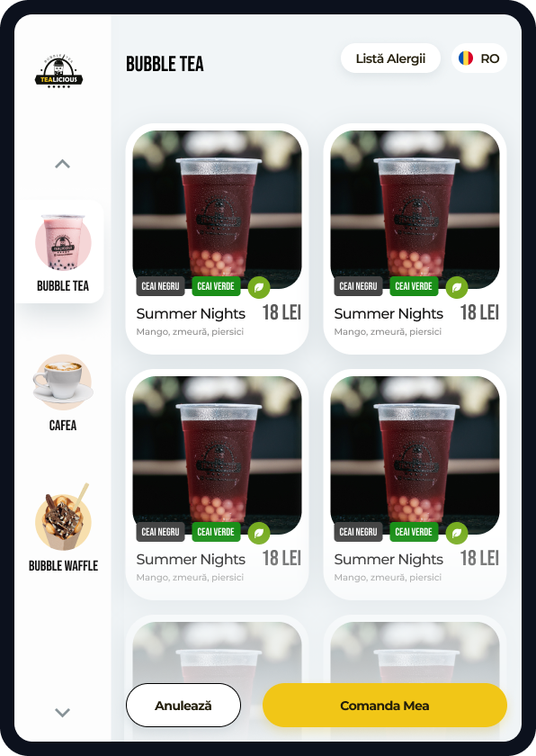Open the Cafea category with the coffee cup
The image size is (536, 756).
tap(63, 382)
